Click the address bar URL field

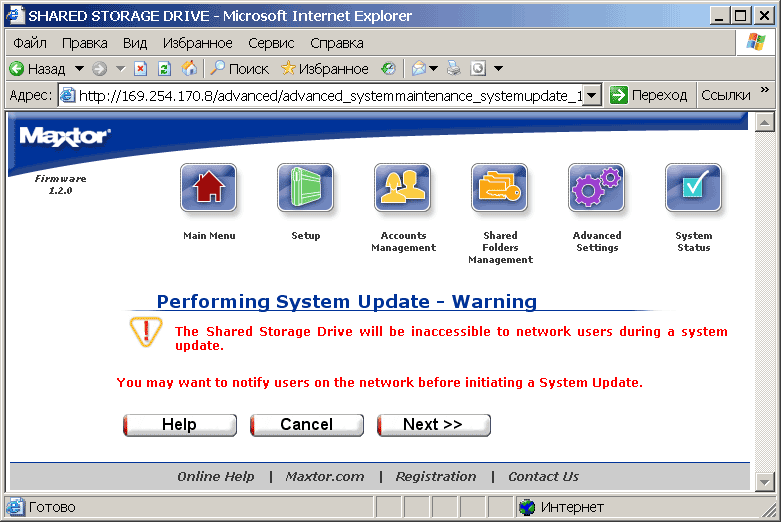click(331, 95)
